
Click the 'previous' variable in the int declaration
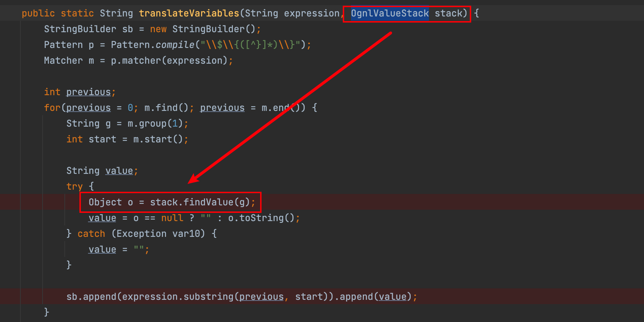click(x=88, y=92)
